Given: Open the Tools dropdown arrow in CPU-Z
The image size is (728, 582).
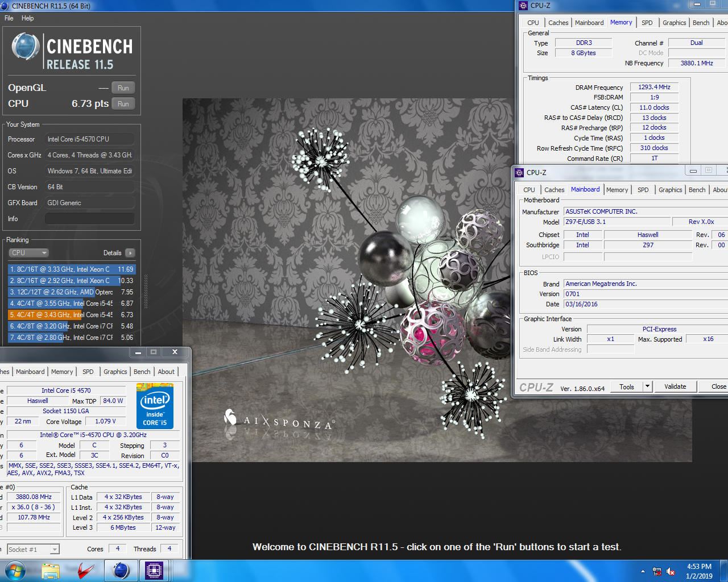Looking at the screenshot, I should (x=647, y=386).
